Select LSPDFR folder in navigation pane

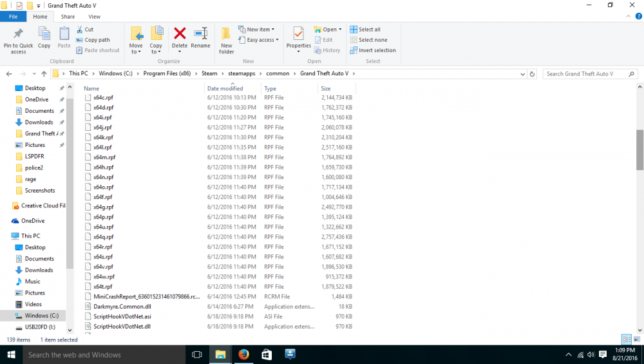click(x=34, y=156)
